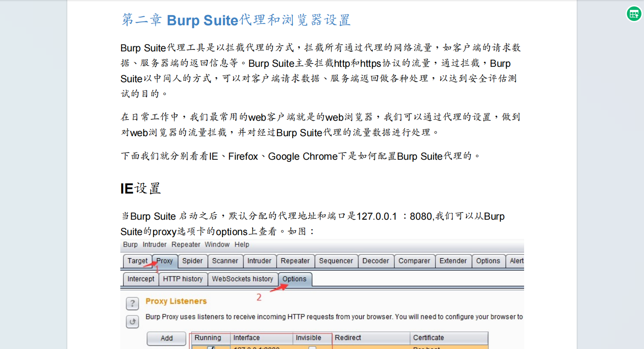Screen dimensions: 644x349
Task: Click the 'Burp Proxy uses listeners' description text
Action: (334, 317)
